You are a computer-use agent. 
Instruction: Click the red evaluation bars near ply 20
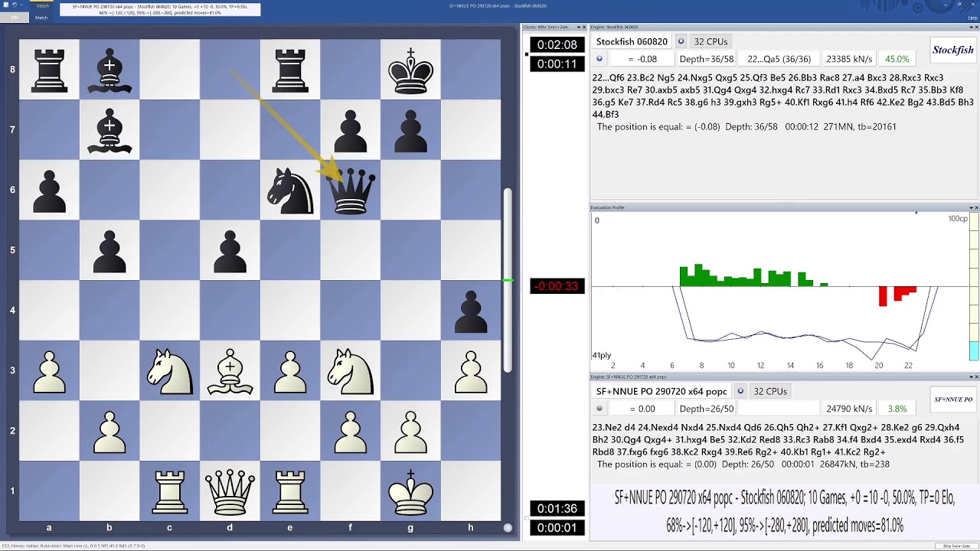[897, 295]
